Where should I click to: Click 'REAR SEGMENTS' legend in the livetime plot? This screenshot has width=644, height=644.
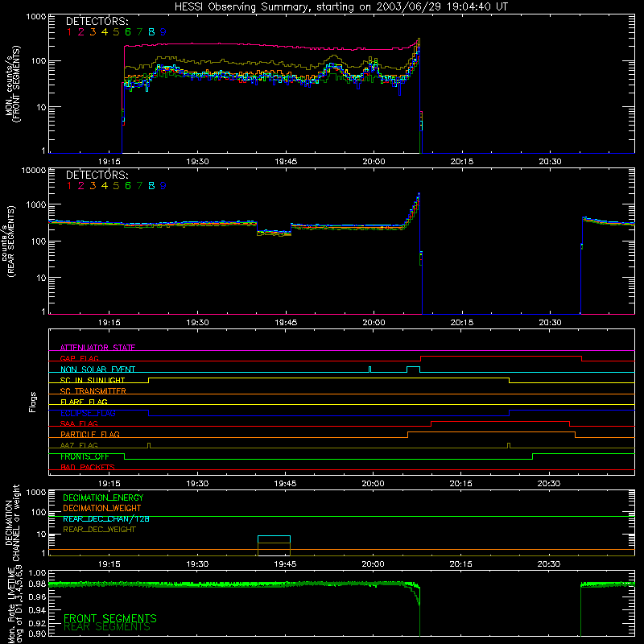(107, 627)
